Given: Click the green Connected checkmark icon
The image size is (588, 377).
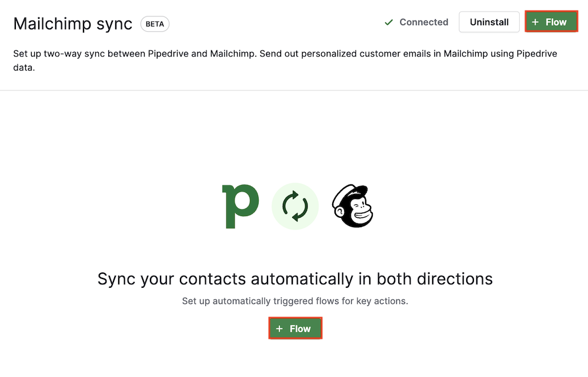Looking at the screenshot, I should 389,22.
